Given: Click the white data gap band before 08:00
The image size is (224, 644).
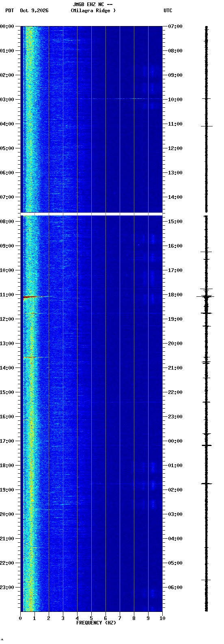Looking at the screenshot, I should pos(91,213).
